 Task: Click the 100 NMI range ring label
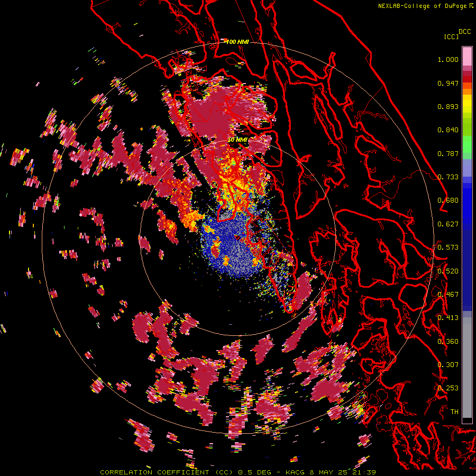pos(237,42)
